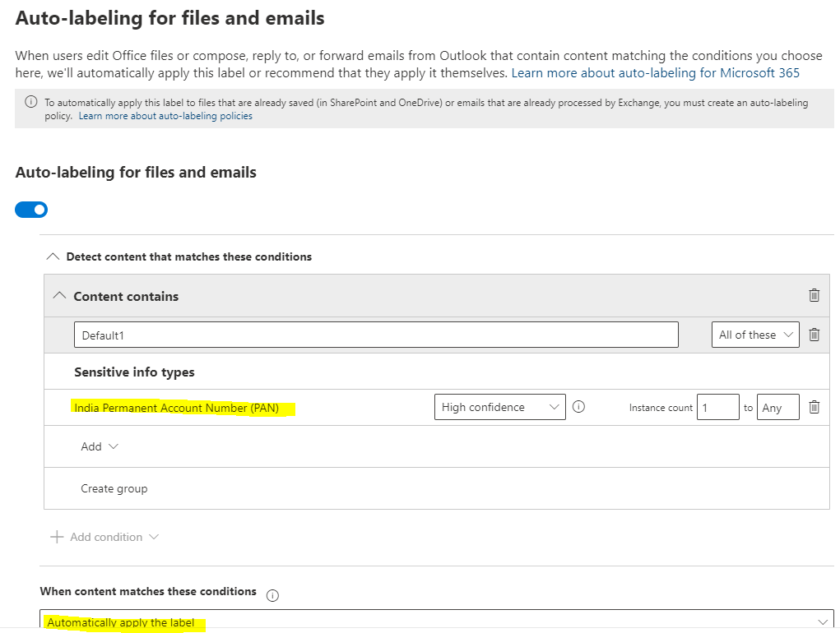Open Learn more about auto-labeling for Microsoft 365
Image resolution: width=840 pixels, height=633 pixels.
point(655,73)
